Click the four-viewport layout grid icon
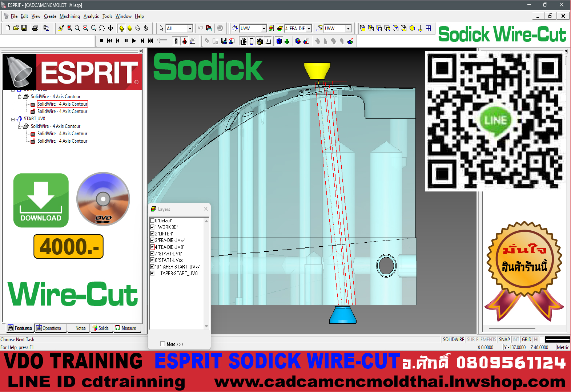The image size is (571, 392). point(429,28)
